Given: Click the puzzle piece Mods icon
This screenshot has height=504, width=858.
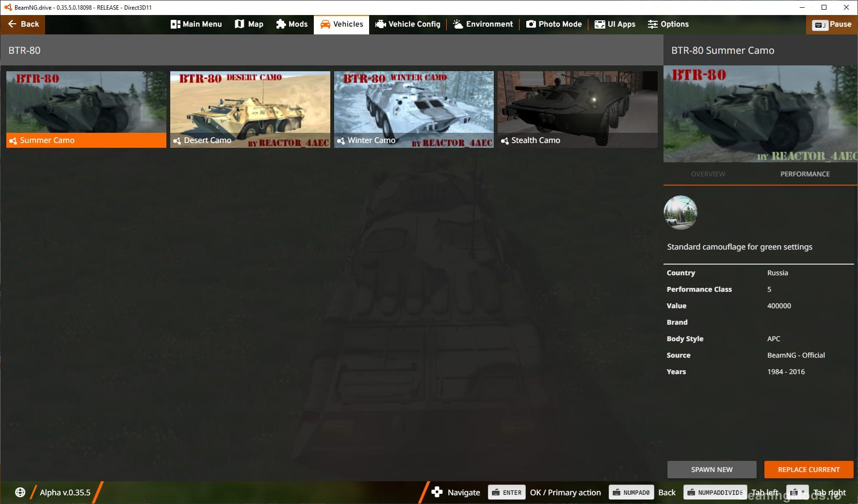Looking at the screenshot, I should tap(281, 24).
